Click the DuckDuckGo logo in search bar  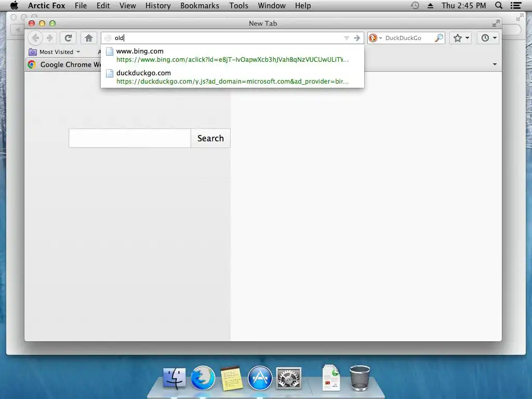point(373,38)
